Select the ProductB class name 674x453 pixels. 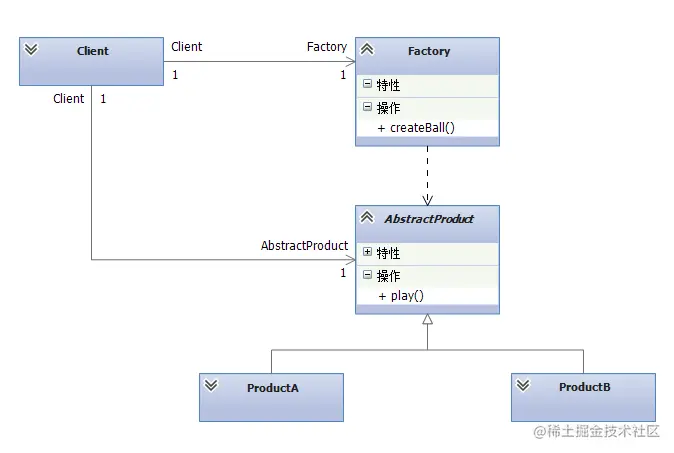pos(585,387)
